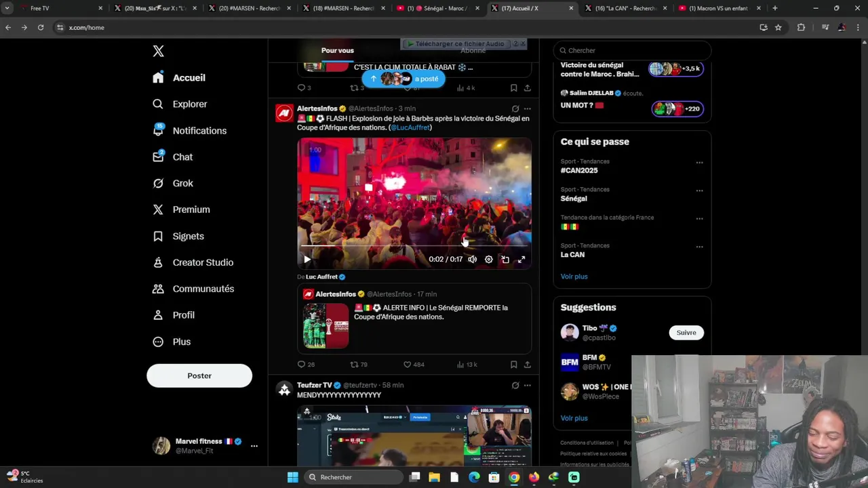Open Windows Start menu

pyautogui.click(x=292, y=477)
